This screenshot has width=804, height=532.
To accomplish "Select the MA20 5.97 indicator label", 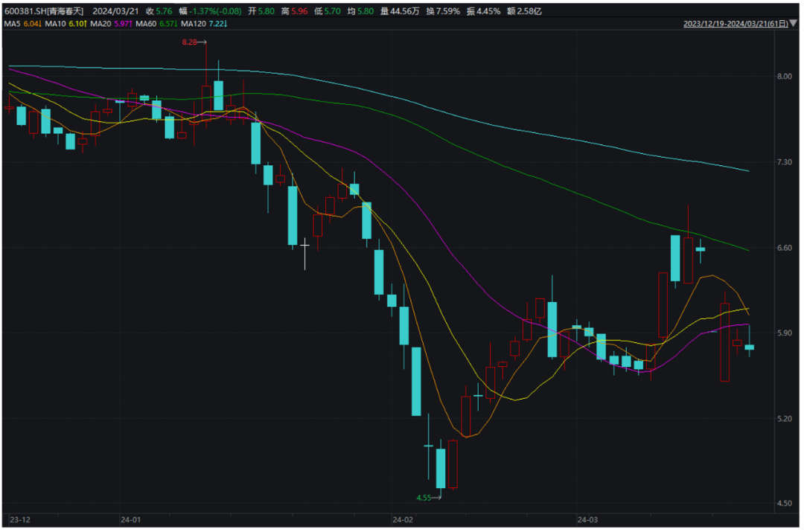I will [x=111, y=24].
